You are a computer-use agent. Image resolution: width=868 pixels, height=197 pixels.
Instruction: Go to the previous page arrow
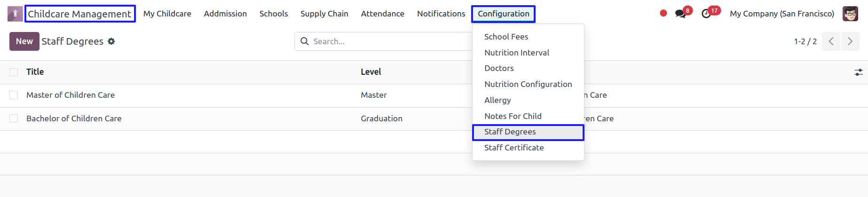(x=831, y=41)
